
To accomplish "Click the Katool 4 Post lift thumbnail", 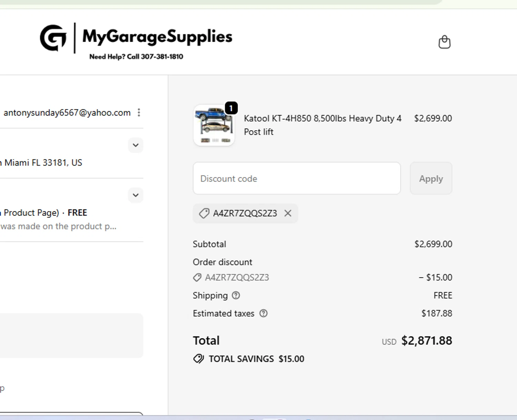I will (x=214, y=125).
